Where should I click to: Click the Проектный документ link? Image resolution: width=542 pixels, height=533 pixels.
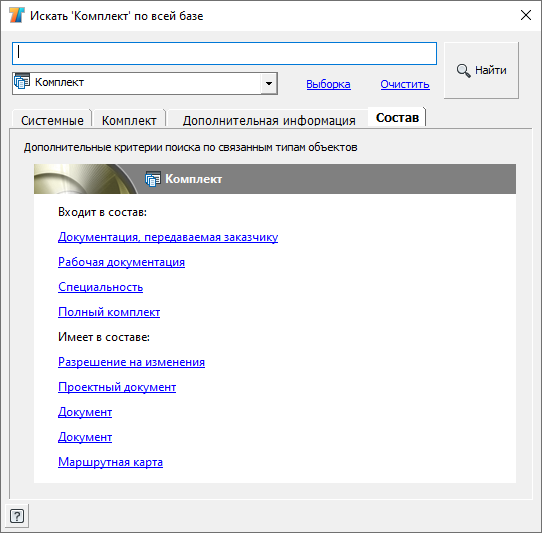pyautogui.click(x=117, y=387)
